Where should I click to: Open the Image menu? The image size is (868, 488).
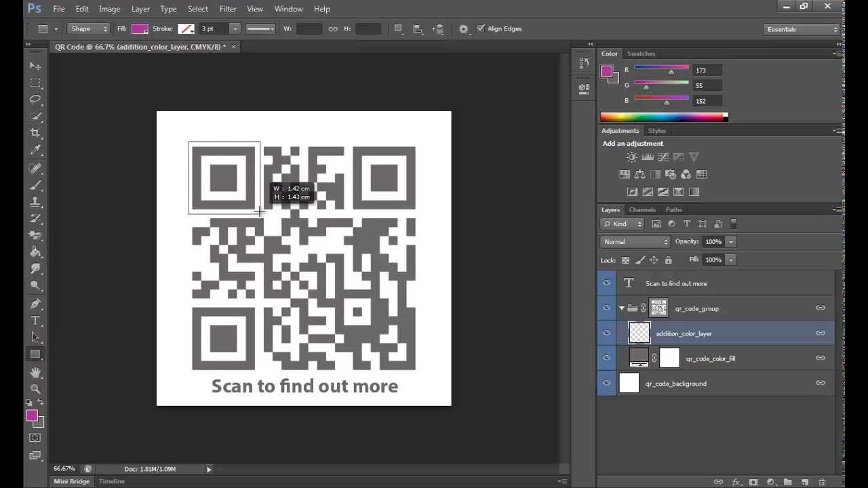pos(109,9)
